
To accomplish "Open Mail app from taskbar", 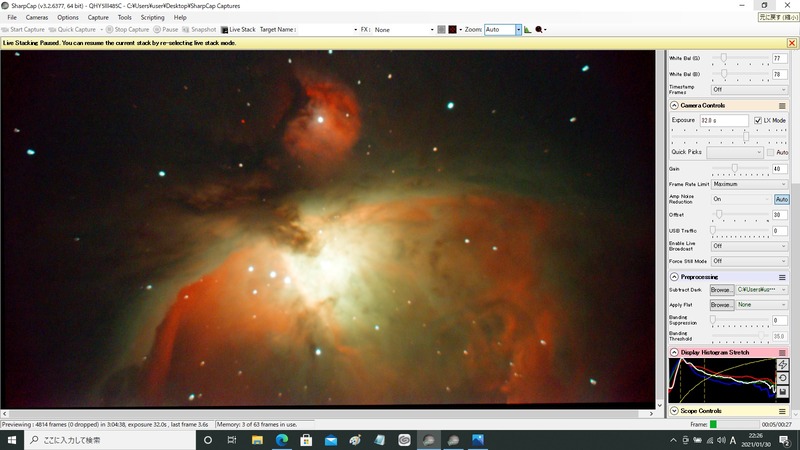I will (331, 440).
